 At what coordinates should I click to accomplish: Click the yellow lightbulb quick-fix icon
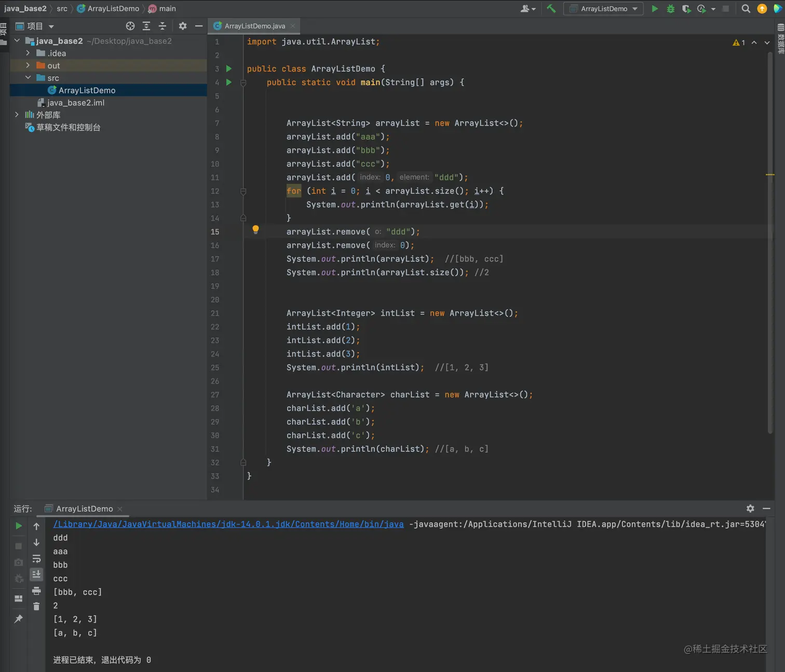click(x=255, y=229)
